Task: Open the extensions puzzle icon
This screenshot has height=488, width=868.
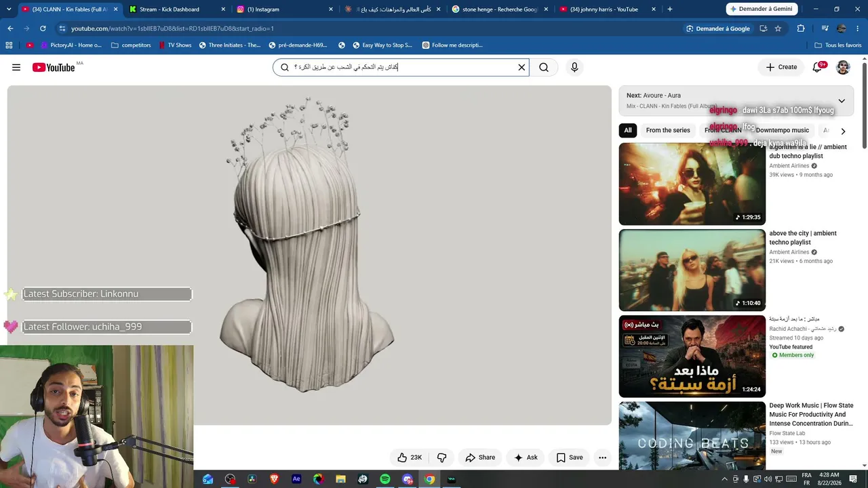Action: (x=801, y=28)
